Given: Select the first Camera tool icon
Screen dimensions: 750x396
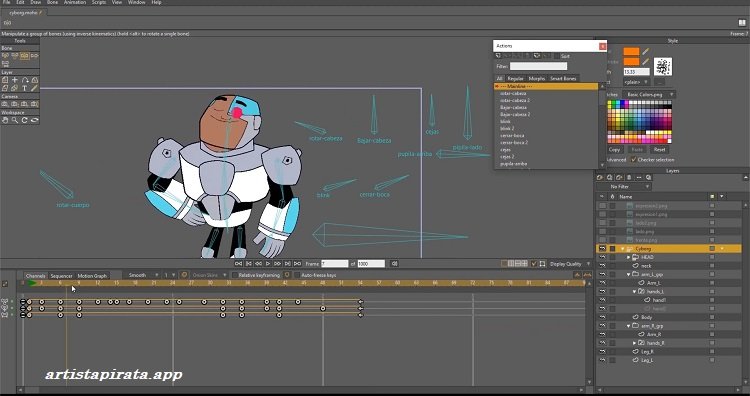Looking at the screenshot, I should 5,104.
